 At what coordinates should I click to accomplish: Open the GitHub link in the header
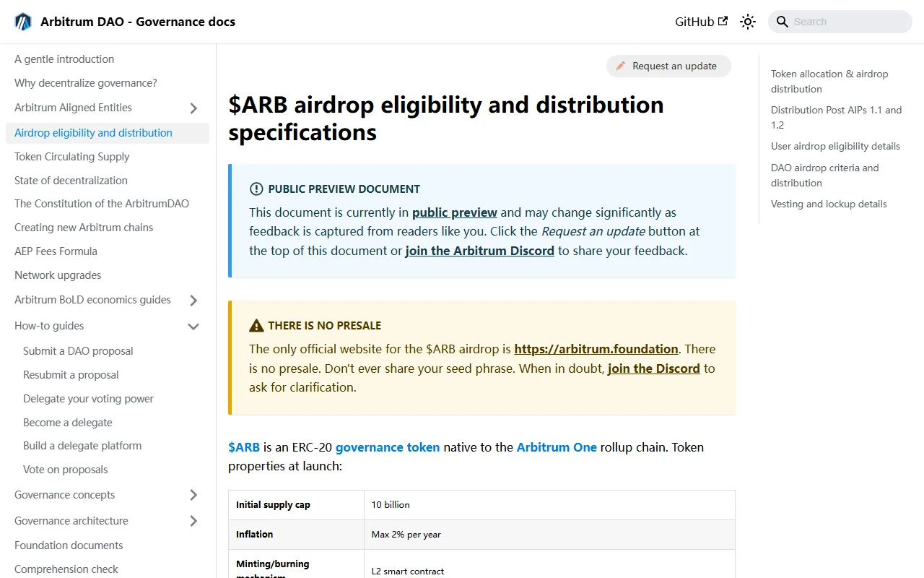[701, 22]
